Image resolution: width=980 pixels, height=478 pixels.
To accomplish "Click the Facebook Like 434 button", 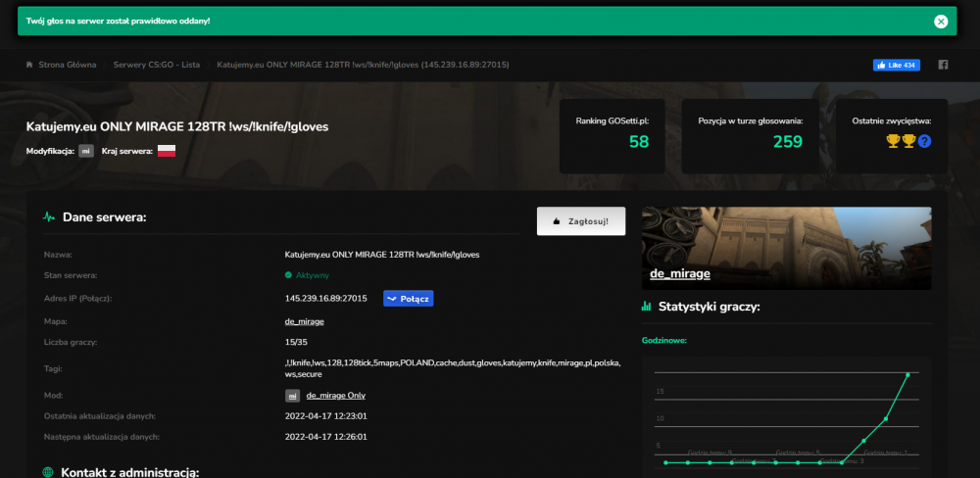I will (897, 65).
